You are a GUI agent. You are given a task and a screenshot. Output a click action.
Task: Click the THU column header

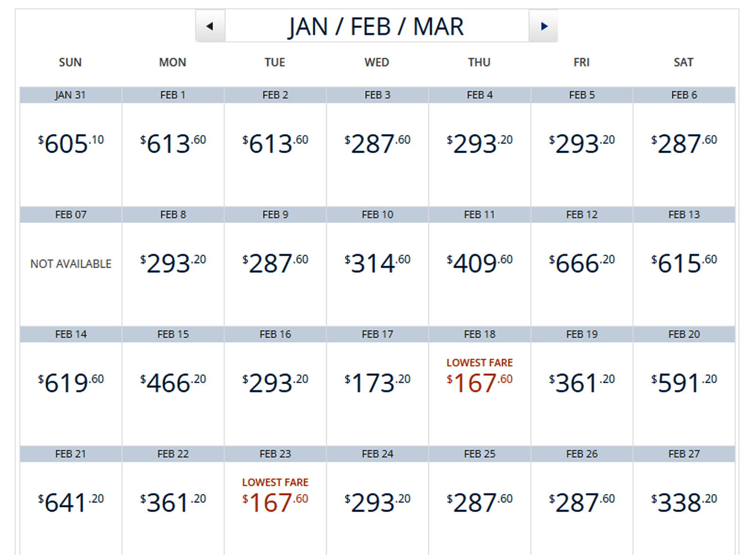click(x=479, y=62)
